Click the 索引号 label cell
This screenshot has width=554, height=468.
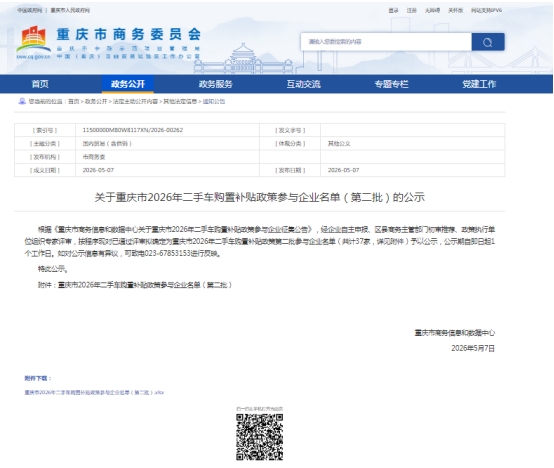pyautogui.click(x=45, y=130)
